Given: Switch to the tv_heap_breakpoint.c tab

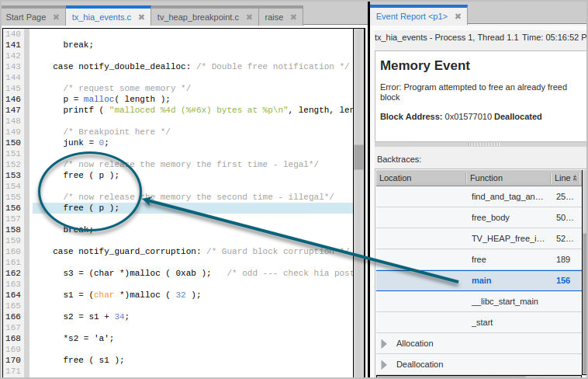Looking at the screenshot, I should (197, 16).
